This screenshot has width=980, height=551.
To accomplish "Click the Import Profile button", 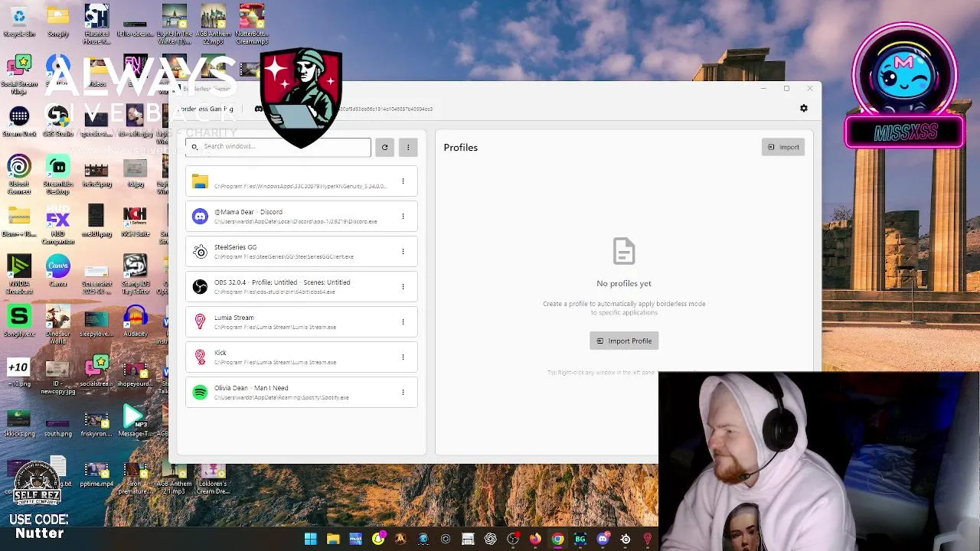I will [x=624, y=341].
